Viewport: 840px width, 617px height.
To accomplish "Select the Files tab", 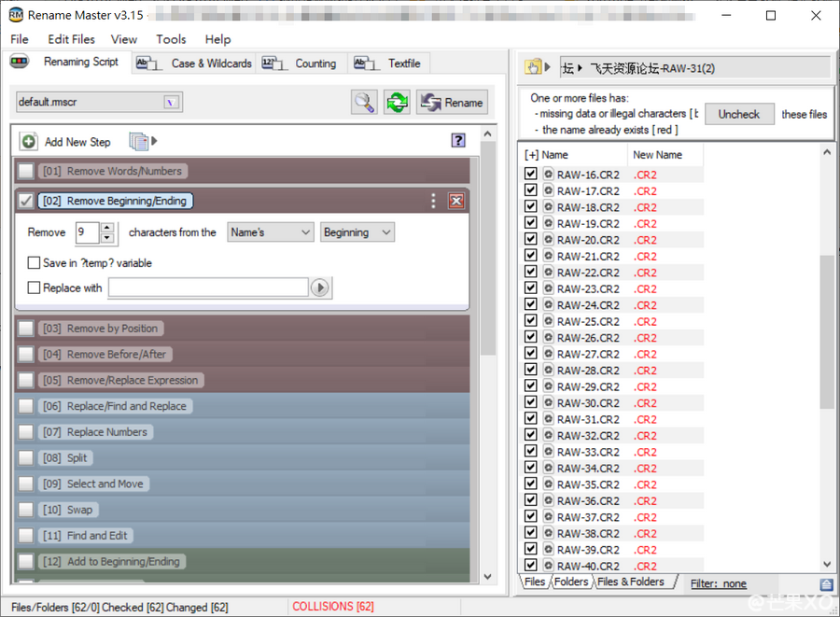I will [x=535, y=582].
